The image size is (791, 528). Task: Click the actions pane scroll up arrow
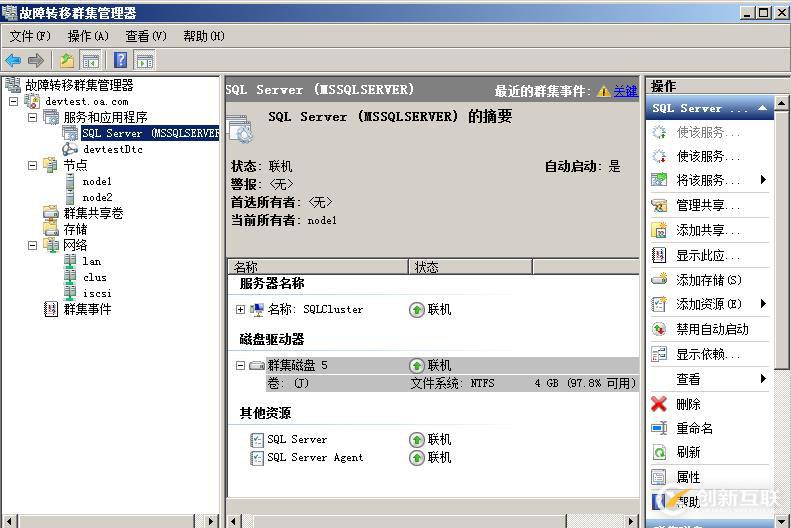(781, 104)
